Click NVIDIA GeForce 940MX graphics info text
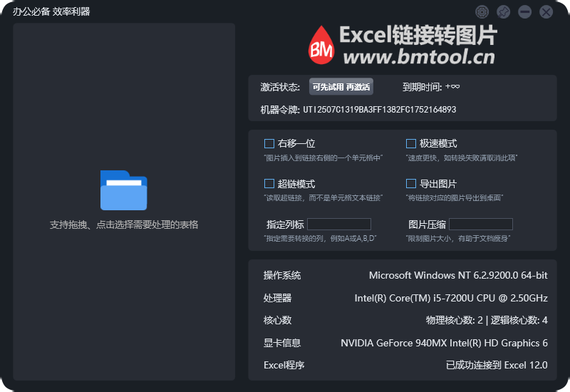570x392 pixels. click(x=444, y=343)
